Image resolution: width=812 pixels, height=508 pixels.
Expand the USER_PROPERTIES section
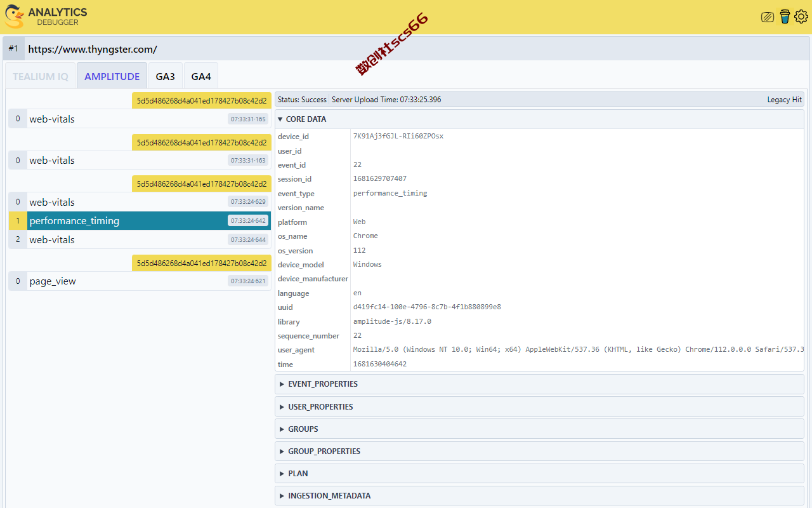[x=539, y=406]
